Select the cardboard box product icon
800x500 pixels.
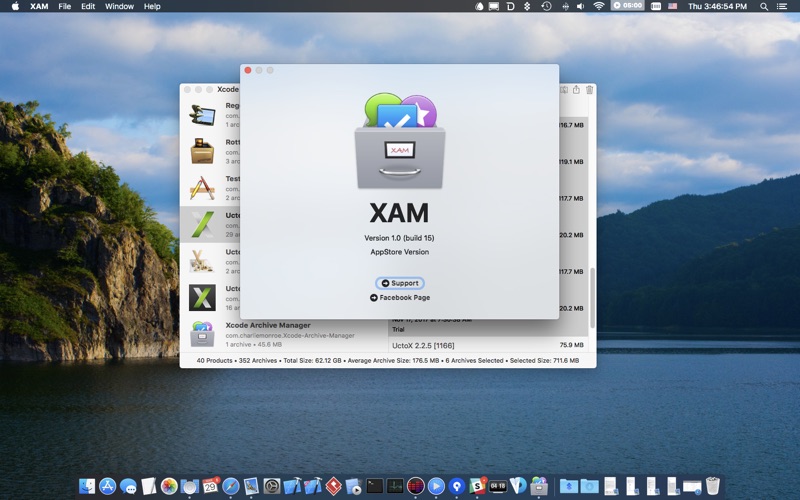(x=203, y=151)
